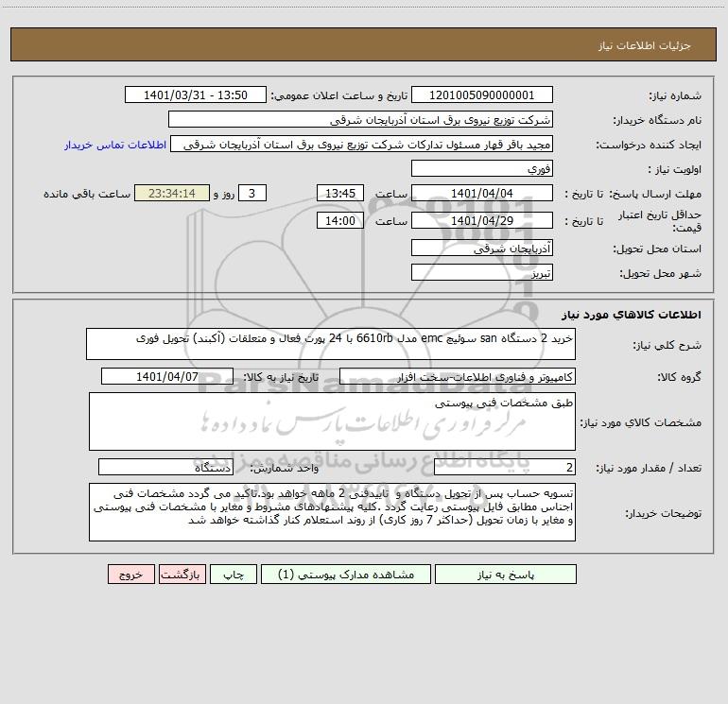The image size is (728, 704).
Task: Click the quantity field showing 2
Action: point(505,468)
